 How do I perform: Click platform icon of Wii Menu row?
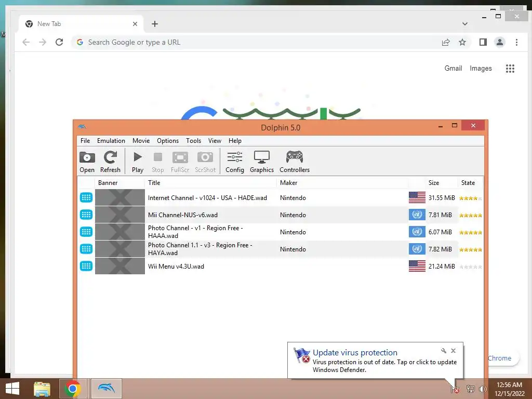click(x=86, y=266)
